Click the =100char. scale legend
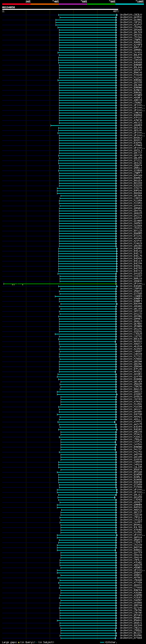The width and height of the screenshot is (146, 644). (x=108, y=642)
